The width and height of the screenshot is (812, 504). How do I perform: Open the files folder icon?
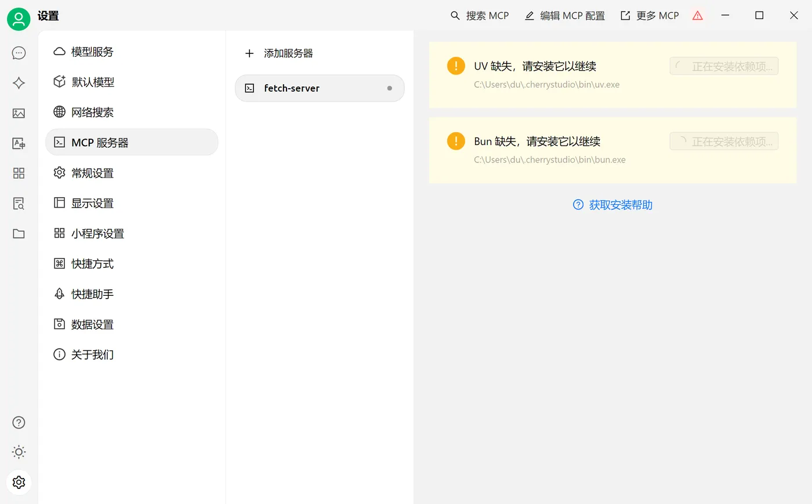(x=18, y=234)
